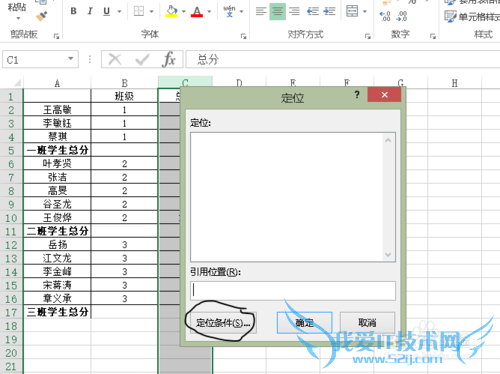
Task: Open fill color dropdown arrow
Action: tap(184, 12)
